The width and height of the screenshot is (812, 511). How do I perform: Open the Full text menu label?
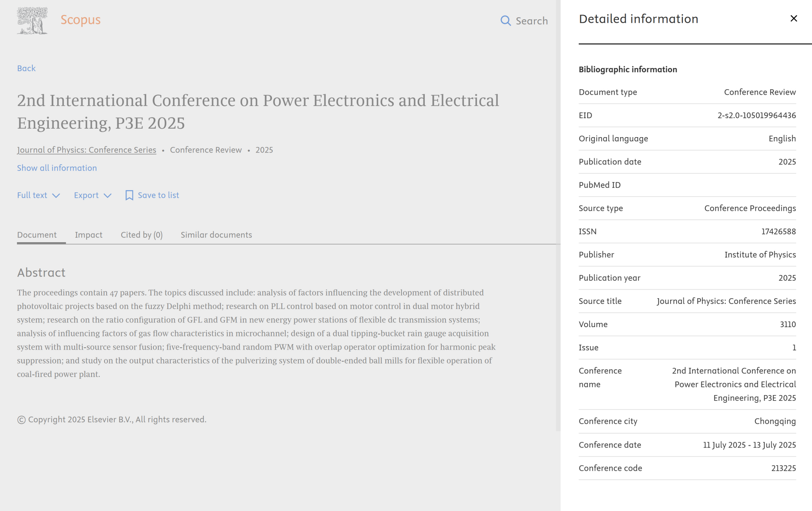point(32,195)
